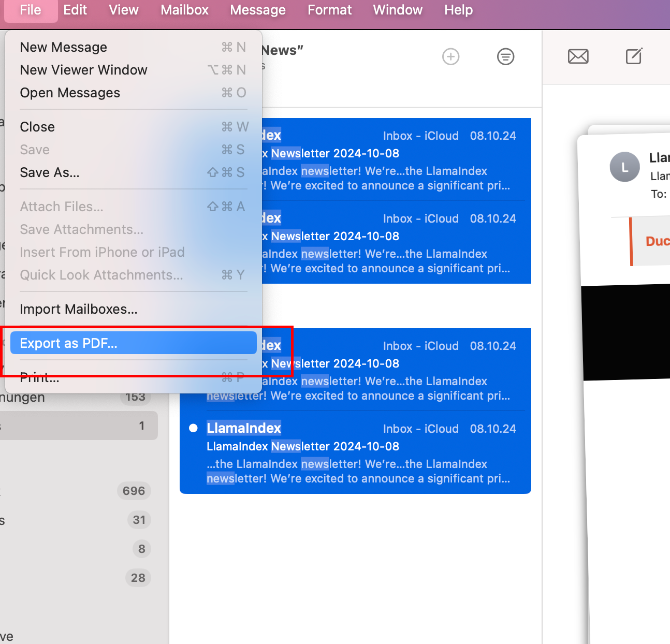Open the Message menu
Viewport: 670px width, 644px height.
[258, 10]
